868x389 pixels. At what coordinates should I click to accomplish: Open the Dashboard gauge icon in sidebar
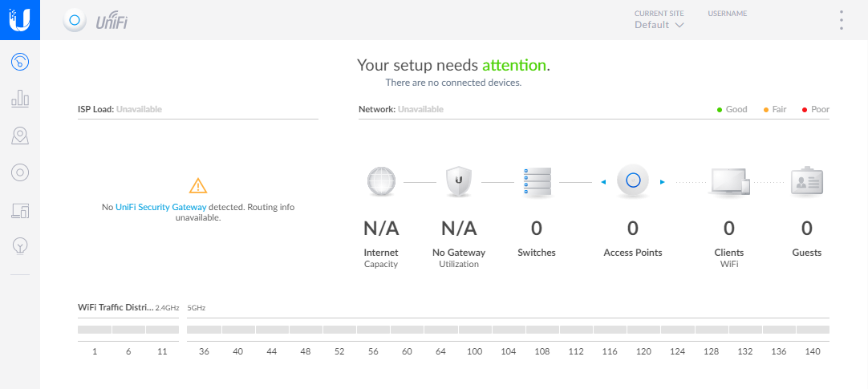20,62
